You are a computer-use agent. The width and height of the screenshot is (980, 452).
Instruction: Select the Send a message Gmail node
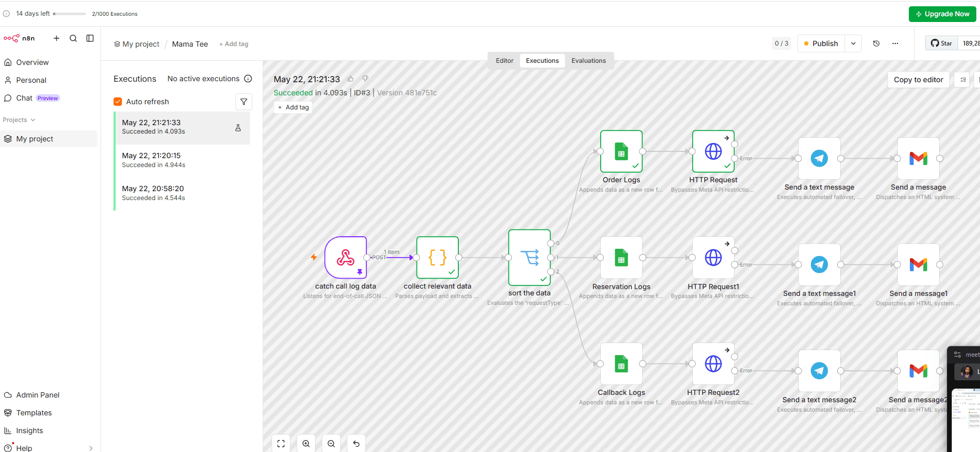tap(918, 158)
